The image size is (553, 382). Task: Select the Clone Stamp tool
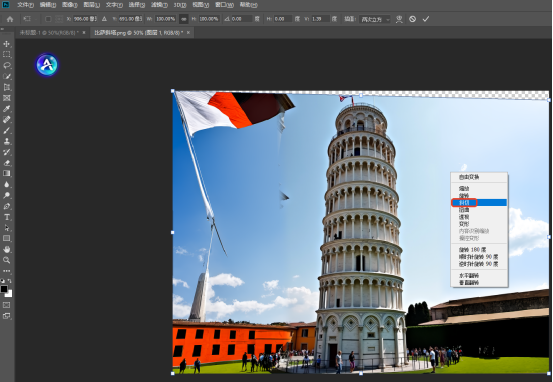[x=6, y=141]
